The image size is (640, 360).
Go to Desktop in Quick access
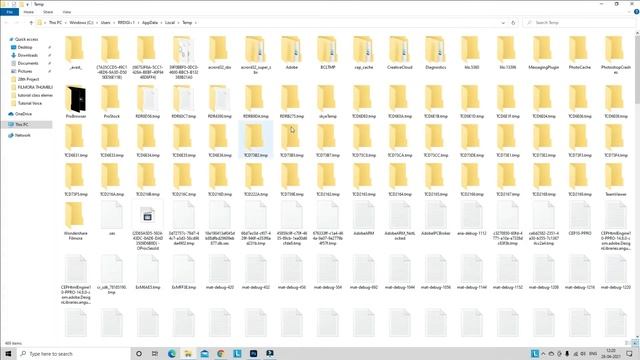click(x=25, y=47)
